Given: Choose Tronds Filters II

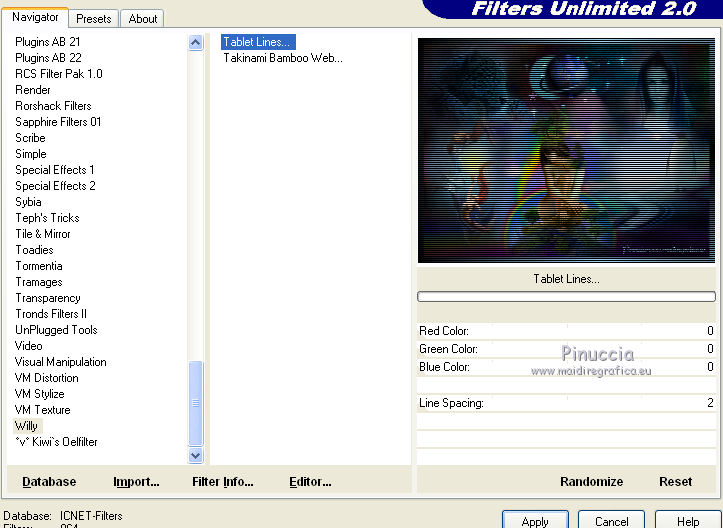Looking at the screenshot, I should [51, 314].
